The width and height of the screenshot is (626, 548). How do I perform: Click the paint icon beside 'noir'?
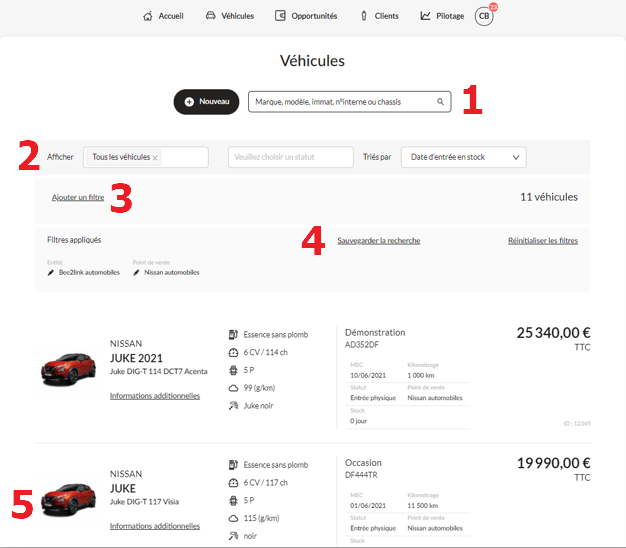(233, 536)
